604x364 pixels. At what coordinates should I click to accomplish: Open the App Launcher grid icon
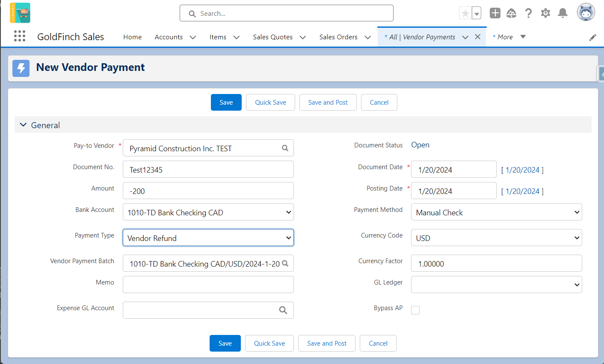click(x=20, y=36)
